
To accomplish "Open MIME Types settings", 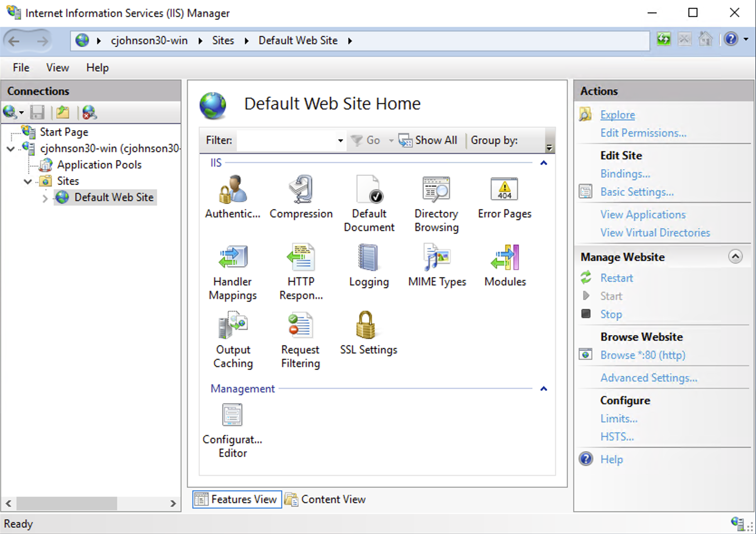I will point(437,265).
